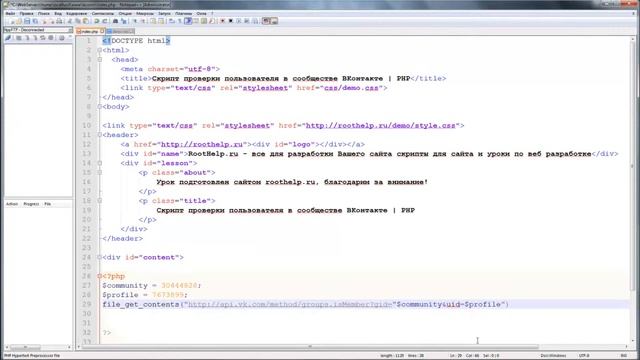Screen dimensions: 640x360
Task: Click the Dos\Windows line ending in status bar
Action: point(553,356)
